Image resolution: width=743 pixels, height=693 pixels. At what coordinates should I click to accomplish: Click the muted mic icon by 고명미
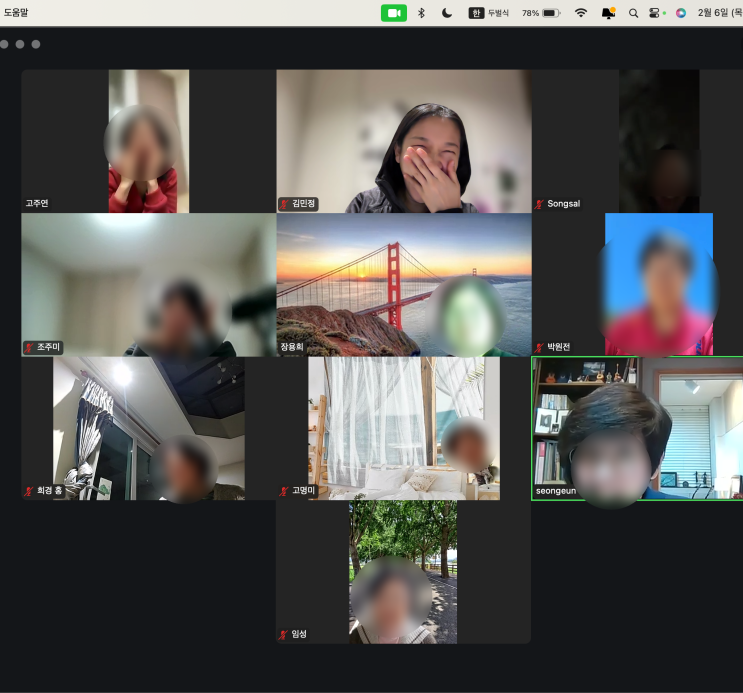(x=284, y=491)
